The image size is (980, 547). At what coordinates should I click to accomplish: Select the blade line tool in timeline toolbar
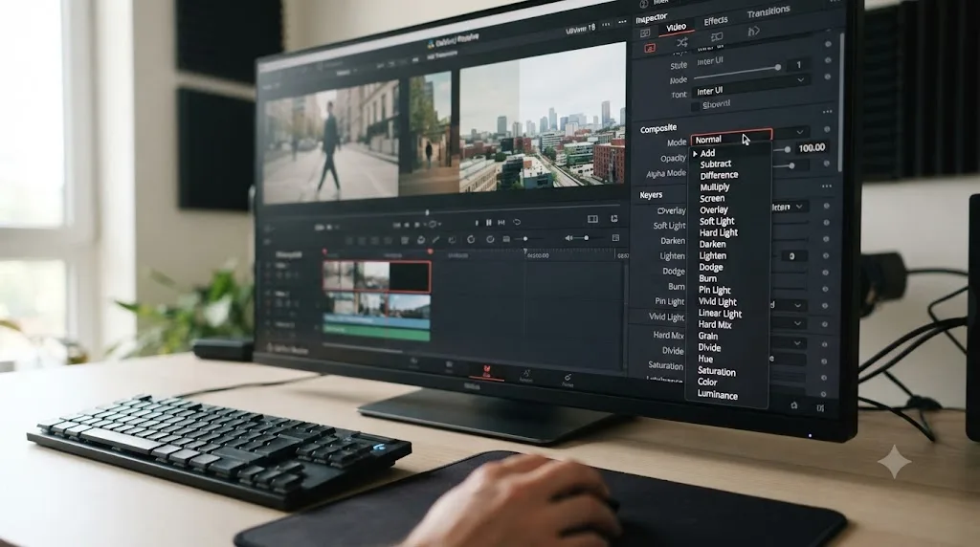click(435, 240)
